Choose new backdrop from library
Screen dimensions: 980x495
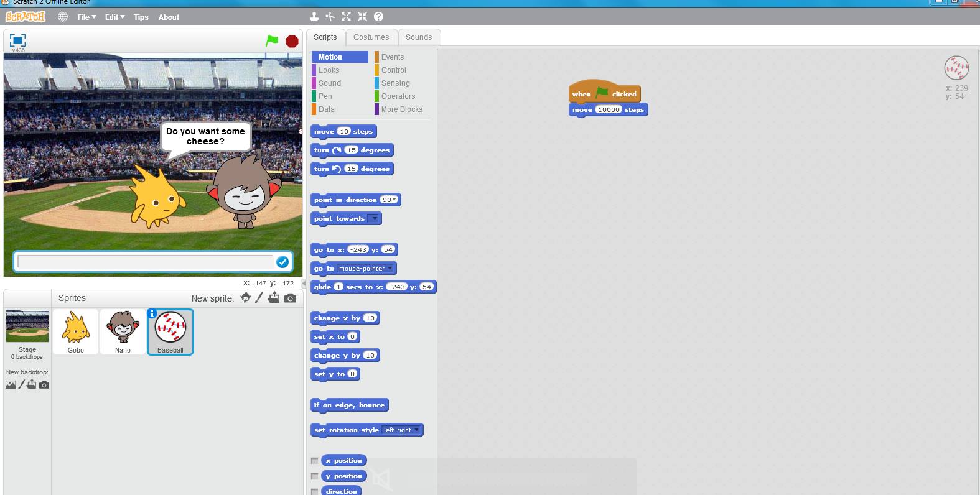pos(11,384)
